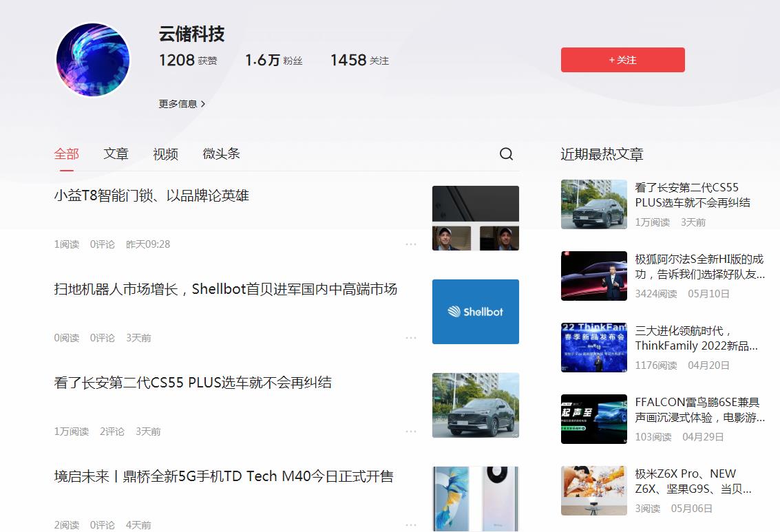
Task: Click the 1208 获赞 count
Action: (188, 60)
